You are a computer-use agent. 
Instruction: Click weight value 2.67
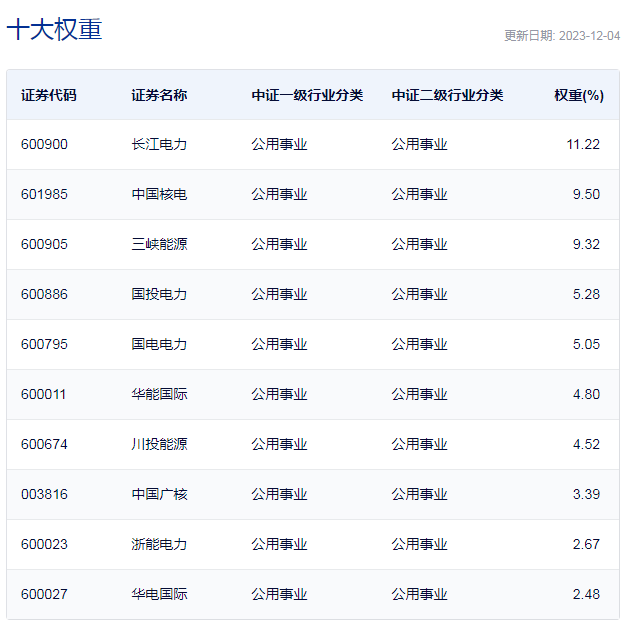587,545
